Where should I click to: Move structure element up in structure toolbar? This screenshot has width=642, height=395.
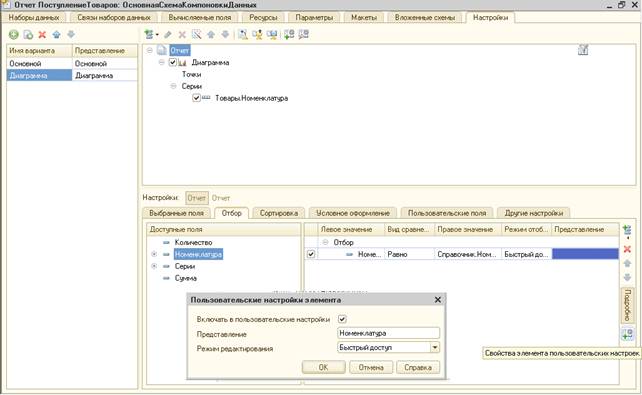point(211,35)
